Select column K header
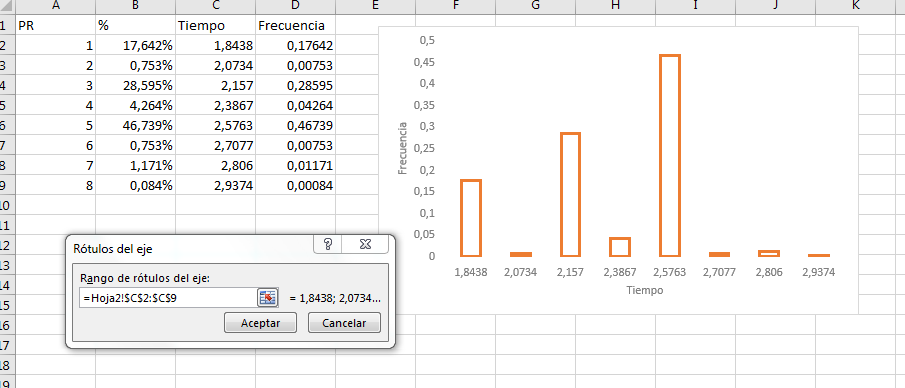The height and width of the screenshot is (388, 905). coord(855,6)
